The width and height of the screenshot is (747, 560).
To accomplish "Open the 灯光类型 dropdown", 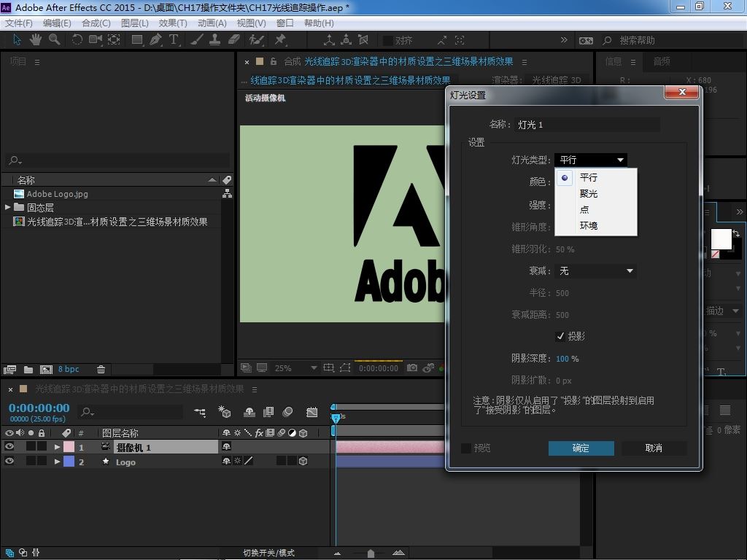I will click(591, 160).
